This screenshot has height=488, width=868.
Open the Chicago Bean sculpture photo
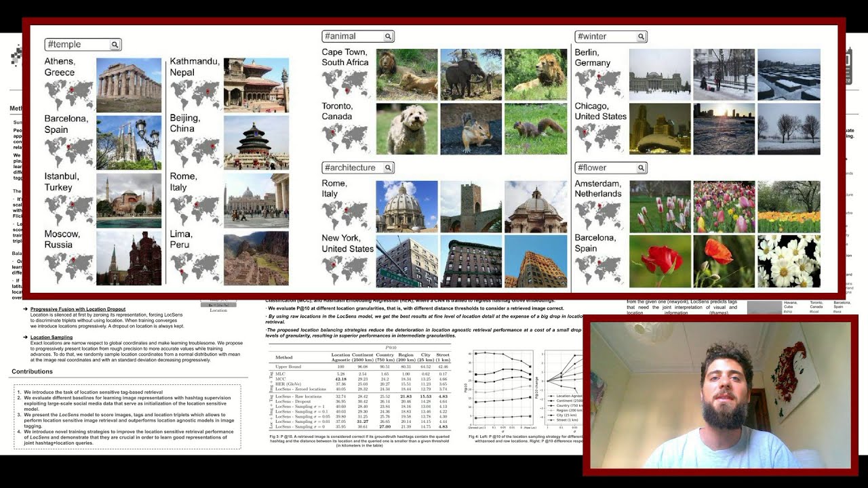660,129
